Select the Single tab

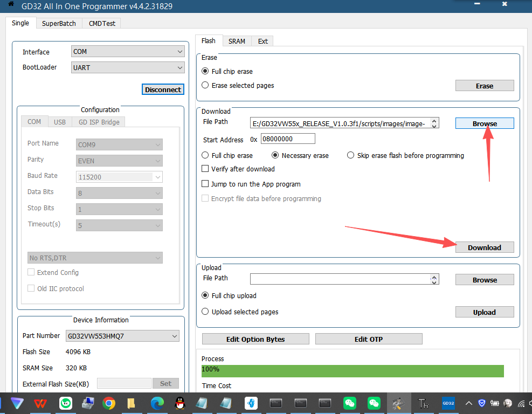coord(20,23)
